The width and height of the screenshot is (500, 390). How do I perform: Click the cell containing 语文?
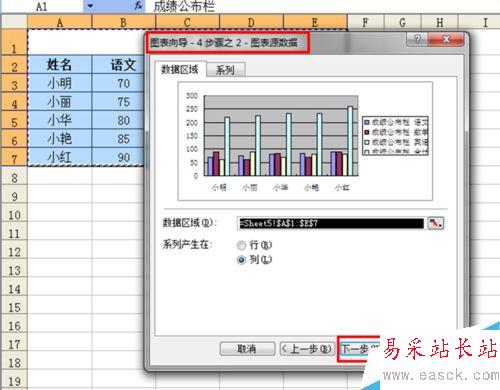pyautogui.click(x=118, y=65)
